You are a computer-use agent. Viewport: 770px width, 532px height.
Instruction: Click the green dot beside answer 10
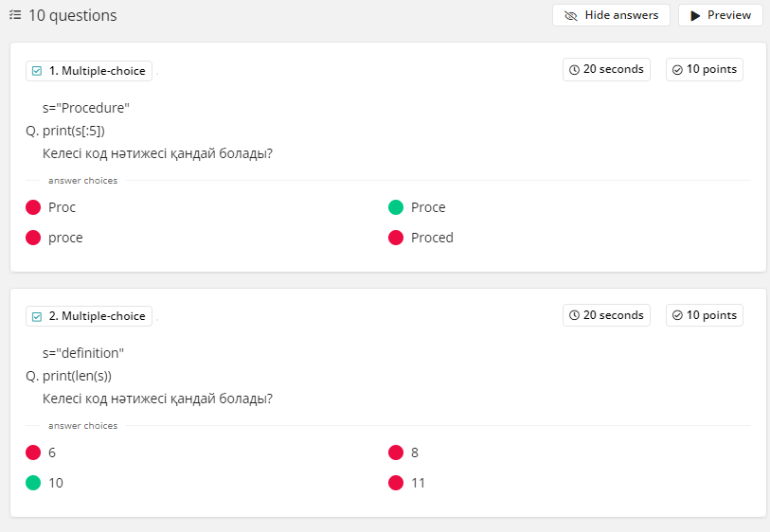pyautogui.click(x=33, y=483)
